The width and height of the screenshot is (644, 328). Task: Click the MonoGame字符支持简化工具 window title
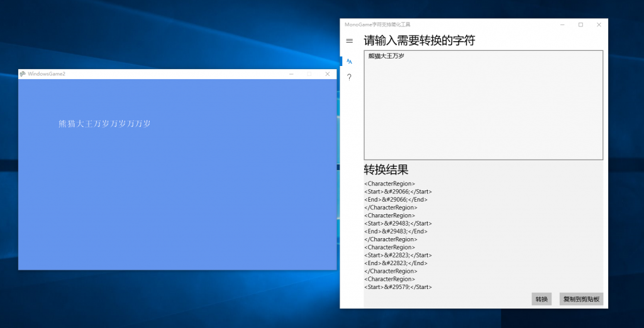pyautogui.click(x=377, y=25)
